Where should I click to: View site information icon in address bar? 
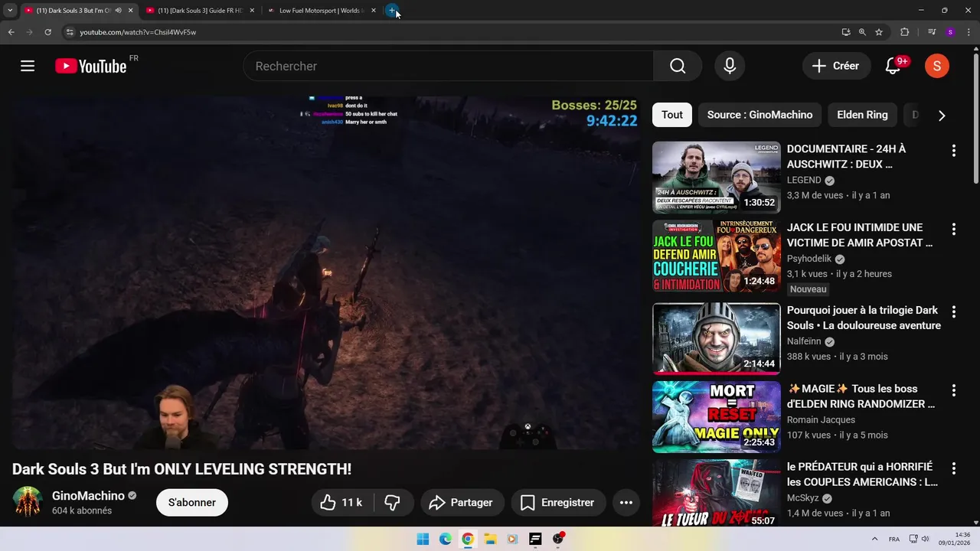(69, 32)
